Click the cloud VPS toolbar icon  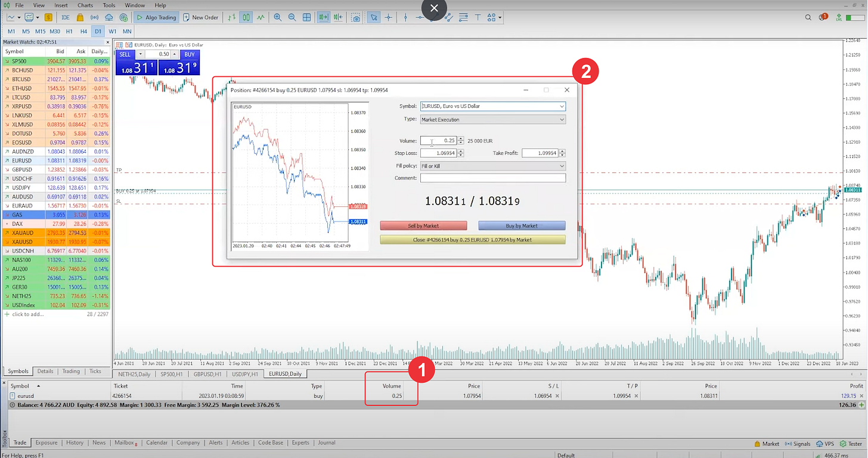tap(109, 17)
